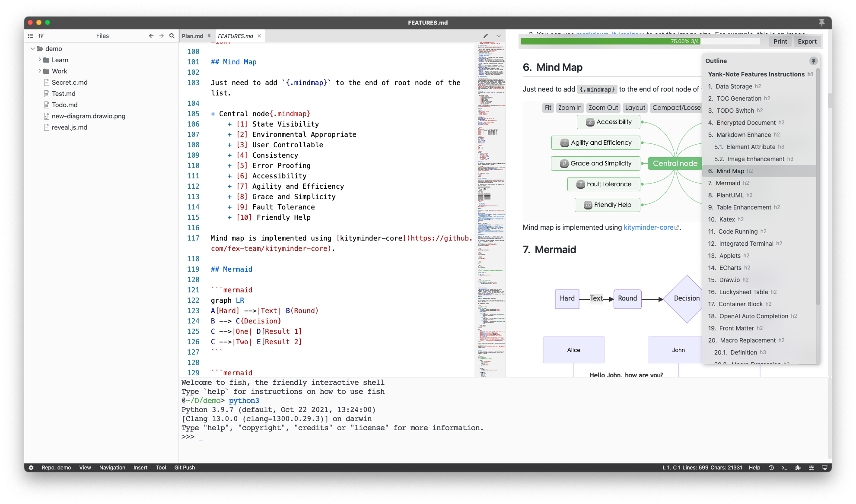This screenshot has width=856, height=504.
Task: Unpin the Plan.md tab pin icon
Action: point(209,36)
